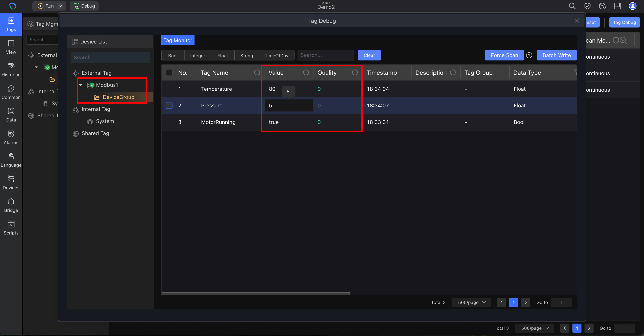Close the Tag Debug dialog
The image size is (644, 336).
[x=577, y=21]
